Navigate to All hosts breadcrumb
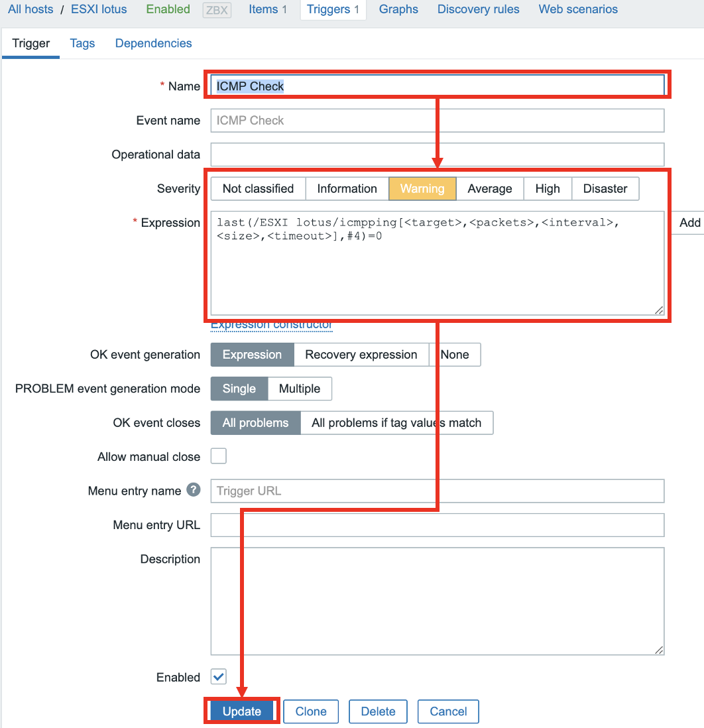 pyautogui.click(x=30, y=9)
